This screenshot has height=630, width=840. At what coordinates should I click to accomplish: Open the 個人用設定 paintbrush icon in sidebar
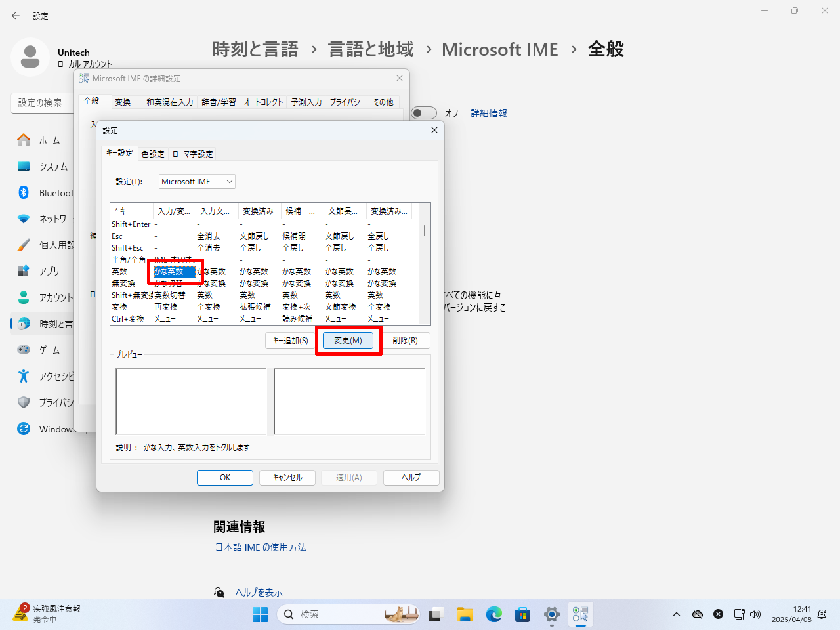24,245
